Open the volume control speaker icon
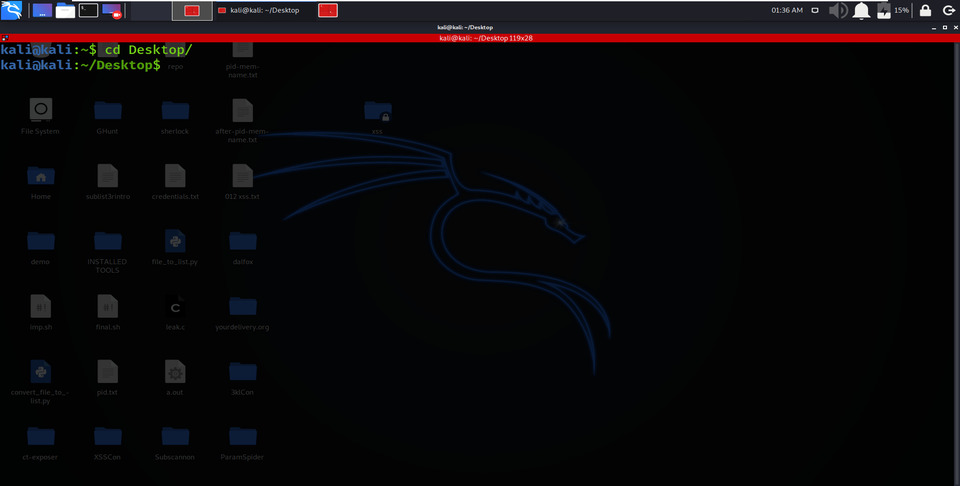Screen dimensions: 960x486 pyautogui.click(x=838, y=10)
